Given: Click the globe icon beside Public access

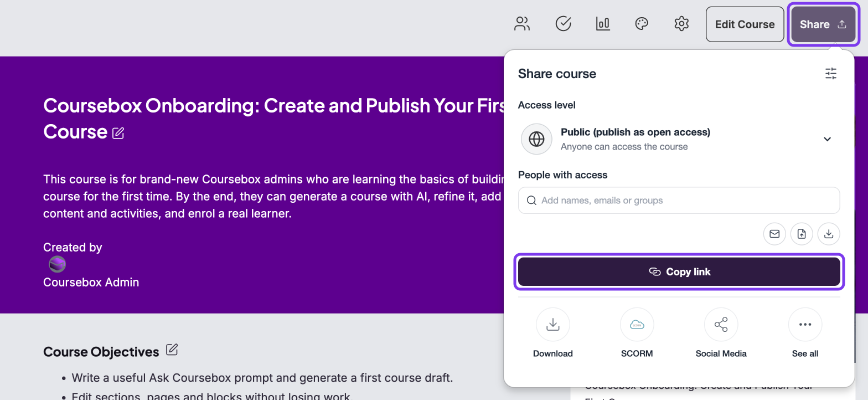Looking at the screenshot, I should 536,139.
